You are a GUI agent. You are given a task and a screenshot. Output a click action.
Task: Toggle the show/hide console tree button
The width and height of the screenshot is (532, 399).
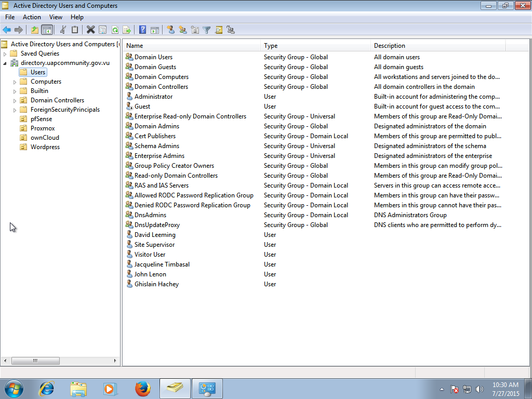[x=47, y=30]
